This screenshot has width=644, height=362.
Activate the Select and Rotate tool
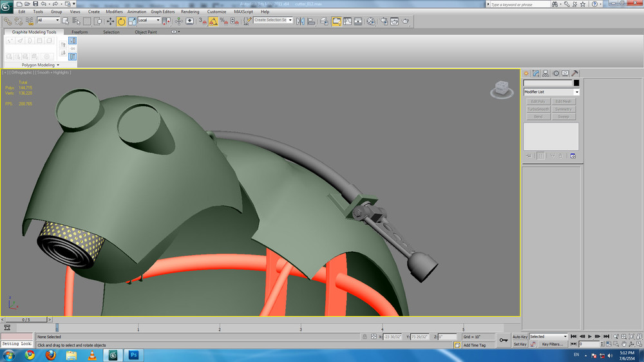coord(121,21)
